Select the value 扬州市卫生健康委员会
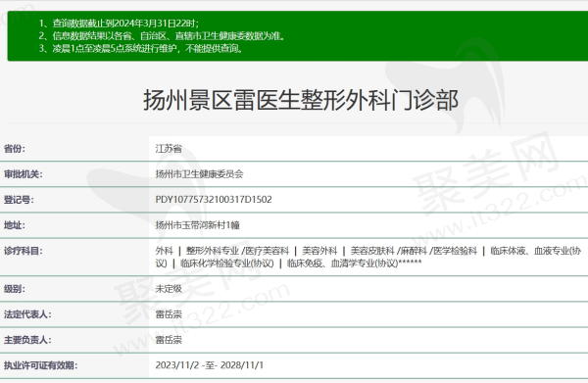Viewport: 588px width, 383px height. pos(200,174)
